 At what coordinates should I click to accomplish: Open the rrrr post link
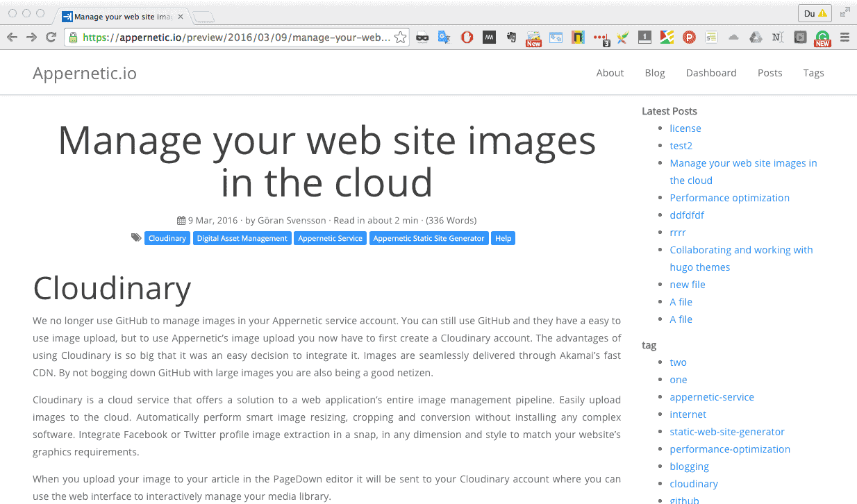click(678, 233)
